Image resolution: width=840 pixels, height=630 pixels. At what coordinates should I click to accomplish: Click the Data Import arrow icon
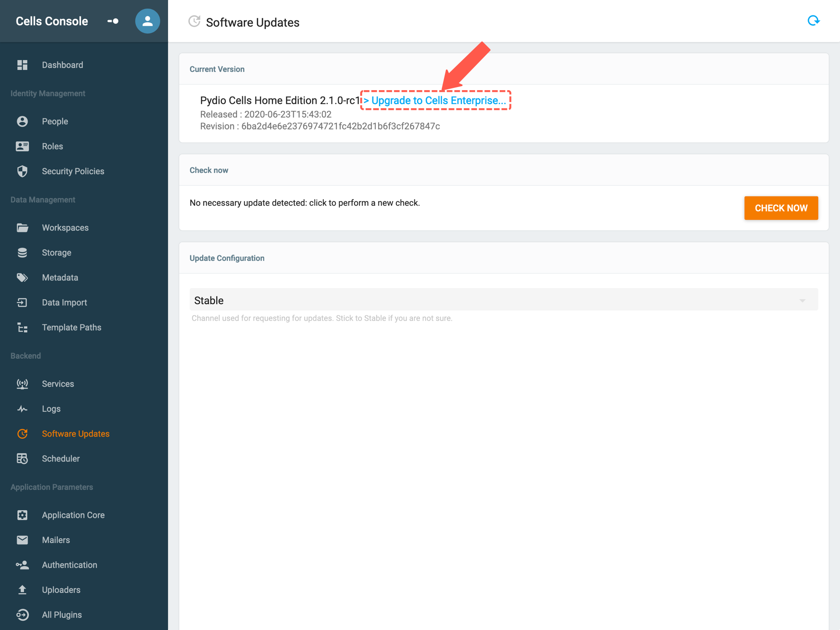[22, 302]
